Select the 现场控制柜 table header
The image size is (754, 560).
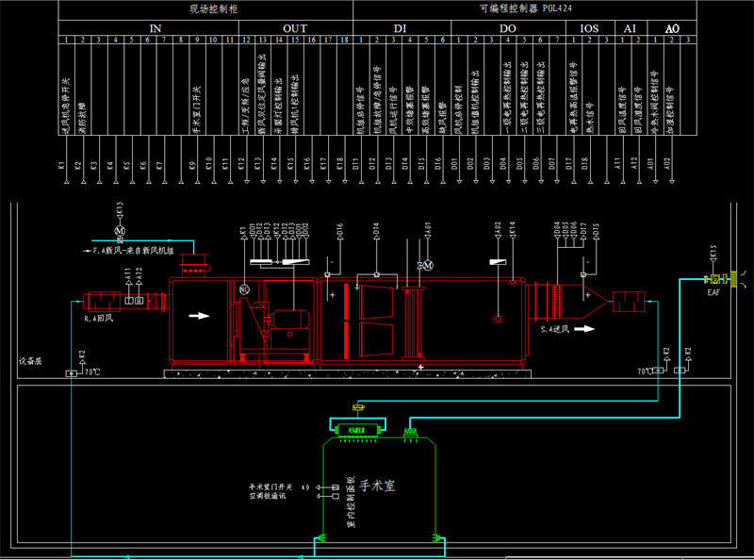click(x=205, y=8)
